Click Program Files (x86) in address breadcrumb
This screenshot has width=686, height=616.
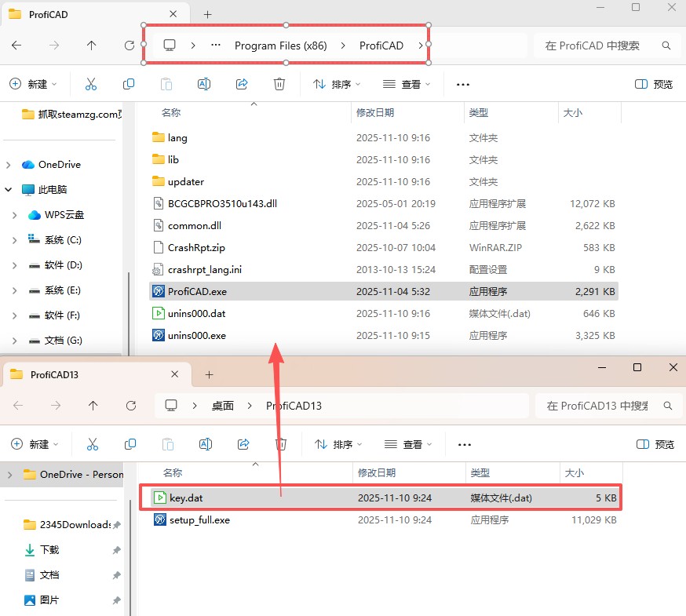(x=280, y=46)
